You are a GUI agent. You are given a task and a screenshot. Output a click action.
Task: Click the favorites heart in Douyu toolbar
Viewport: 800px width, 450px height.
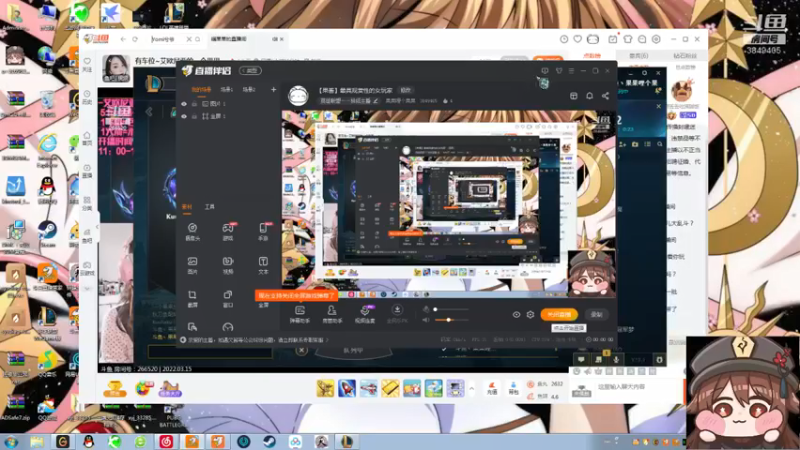pyautogui.click(x=578, y=39)
